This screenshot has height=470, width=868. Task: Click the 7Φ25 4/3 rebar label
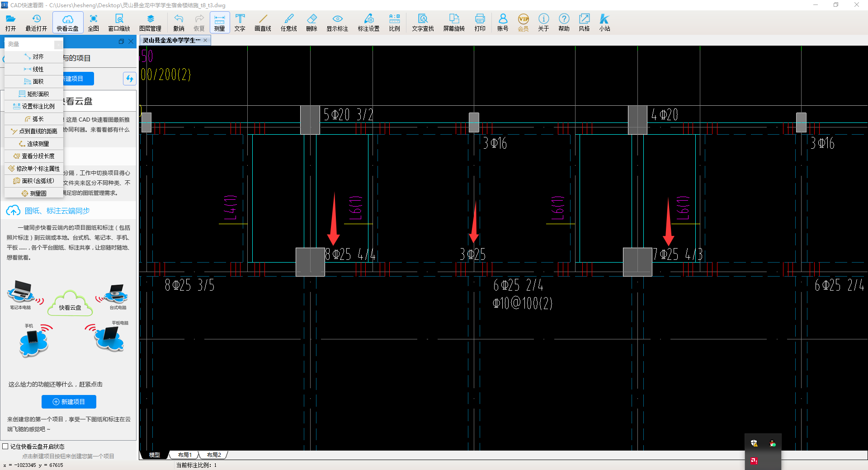pos(678,254)
